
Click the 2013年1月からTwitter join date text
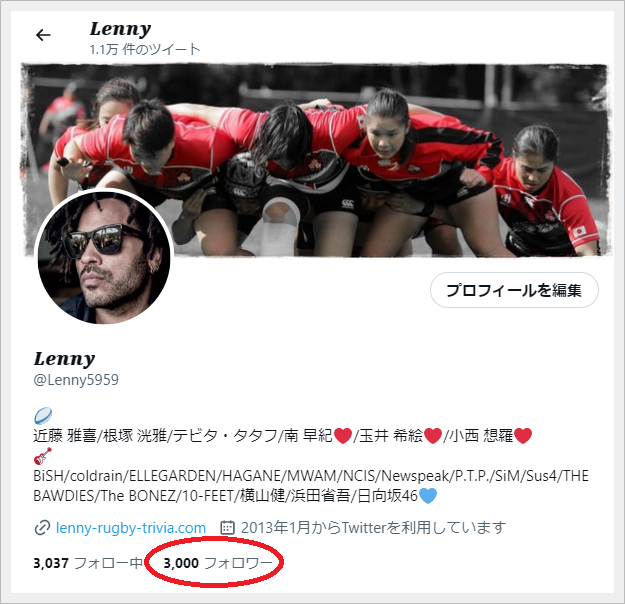point(373,527)
